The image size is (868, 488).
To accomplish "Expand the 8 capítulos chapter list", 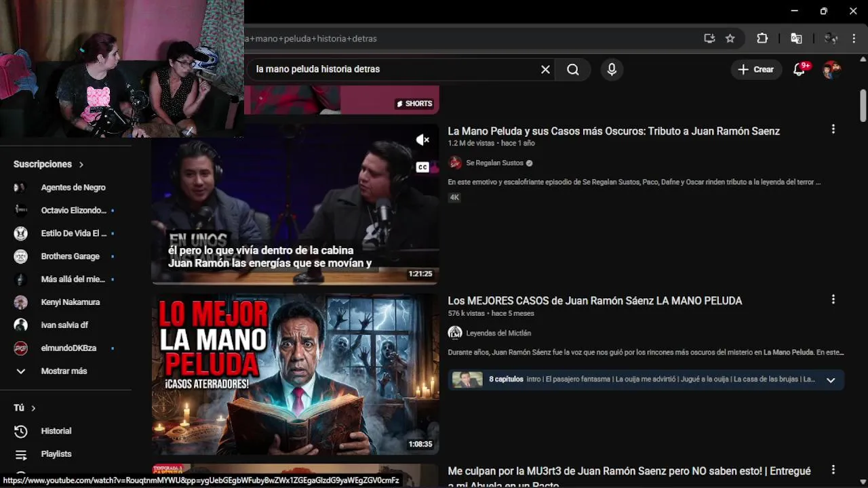I will [x=831, y=380].
